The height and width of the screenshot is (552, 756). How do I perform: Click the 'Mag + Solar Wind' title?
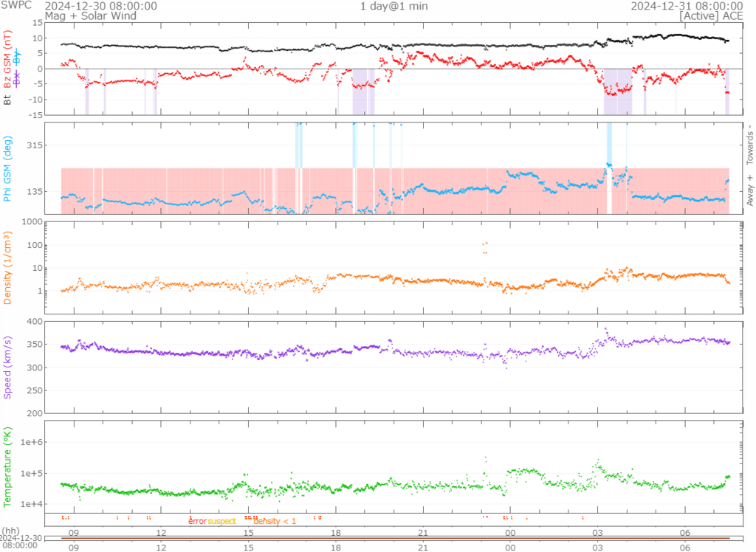click(x=91, y=16)
